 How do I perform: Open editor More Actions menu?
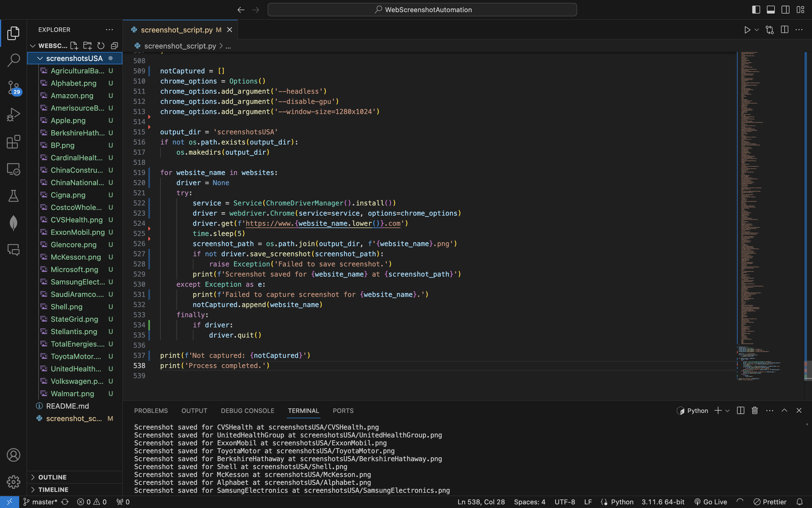799,30
